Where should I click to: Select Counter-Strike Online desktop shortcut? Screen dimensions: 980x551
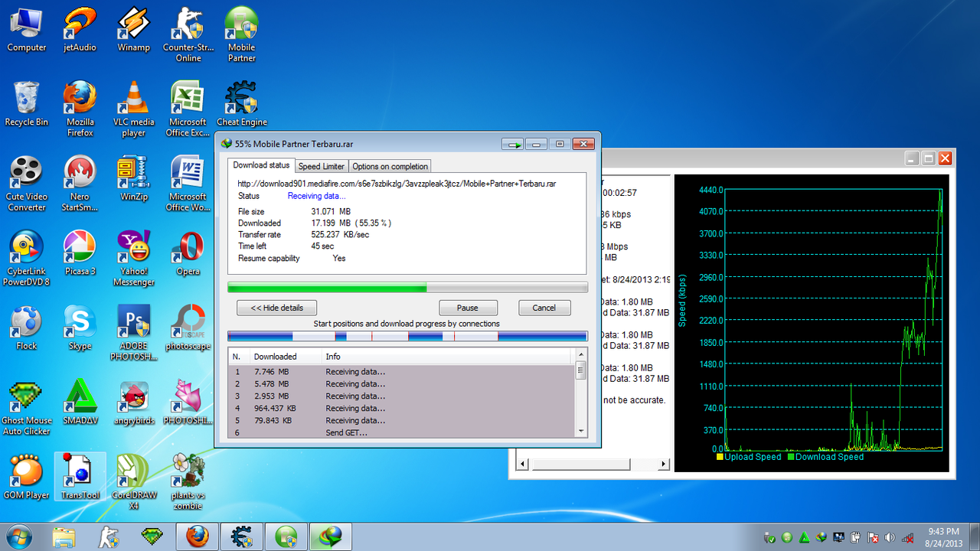(188, 34)
